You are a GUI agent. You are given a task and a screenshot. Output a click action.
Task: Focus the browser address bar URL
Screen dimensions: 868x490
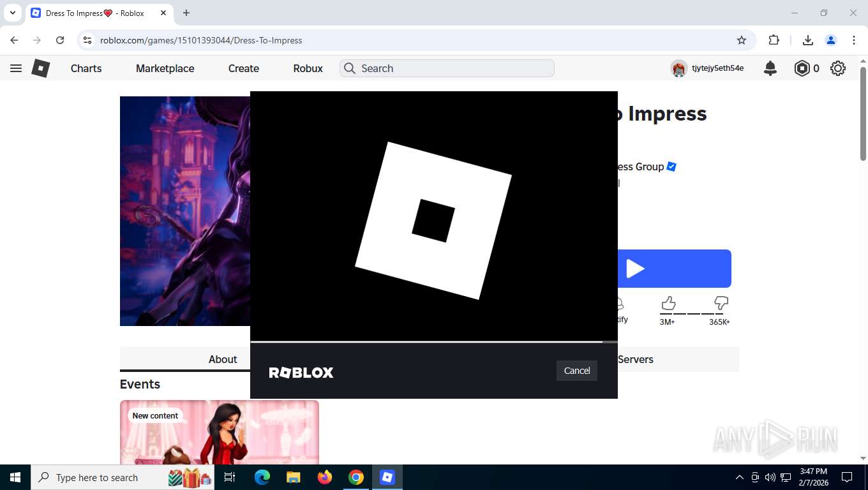(x=201, y=40)
